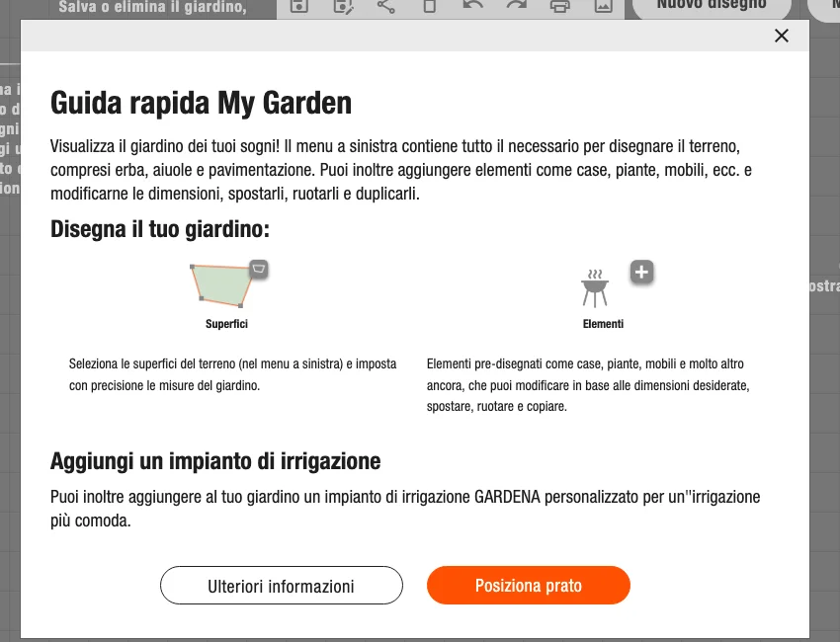Click the 'Superfici' label
This screenshot has width=840, height=642.
point(226,324)
